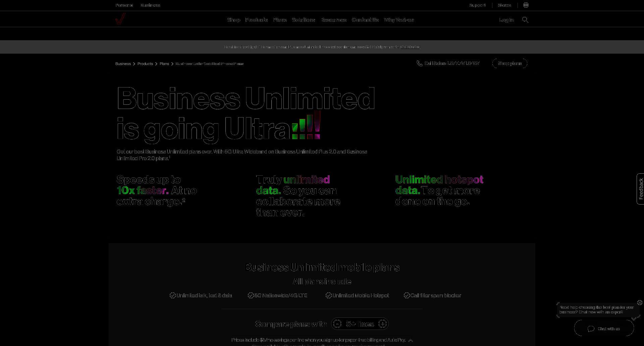Click the chat popup help message
644x346 pixels.
tap(596, 310)
